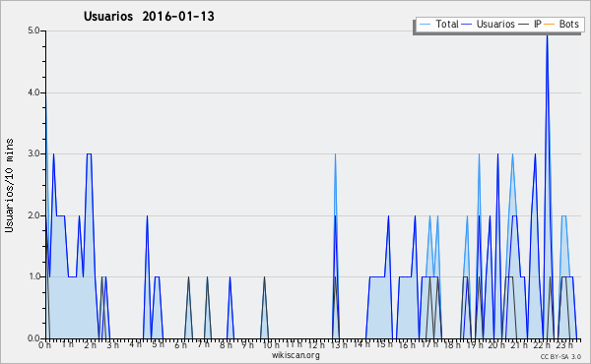Click the "6 h" x-axis label
The image size is (591, 364).
click(180, 344)
